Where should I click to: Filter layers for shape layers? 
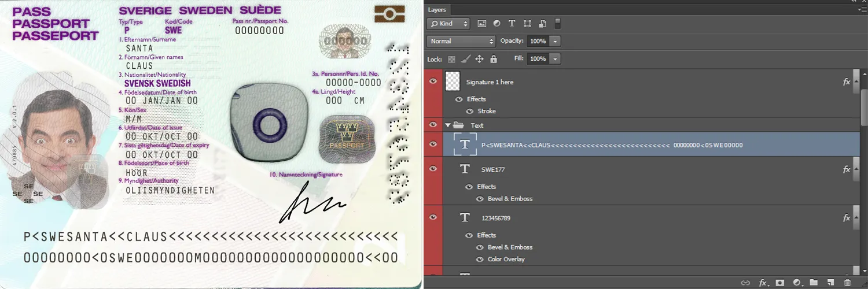[527, 24]
